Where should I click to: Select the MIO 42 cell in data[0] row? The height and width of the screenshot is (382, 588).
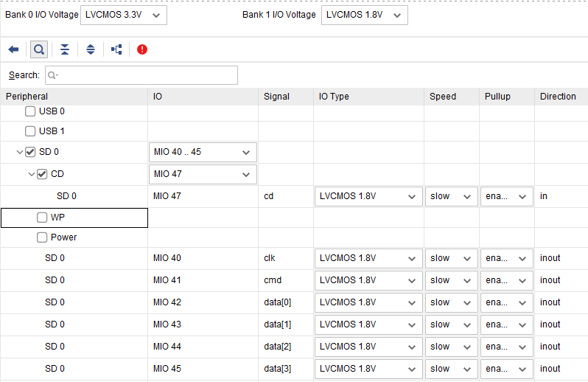[203, 302]
